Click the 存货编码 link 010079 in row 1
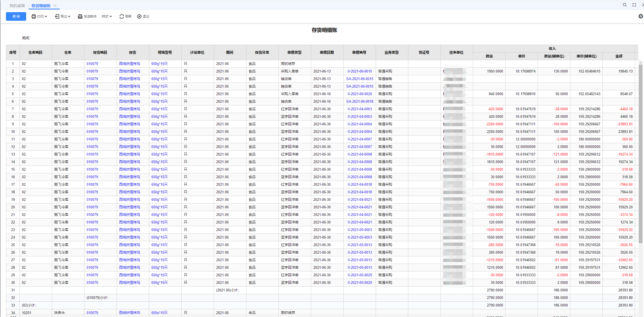Image resolution: width=644 pixels, height=317 pixels. click(x=92, y=64)
